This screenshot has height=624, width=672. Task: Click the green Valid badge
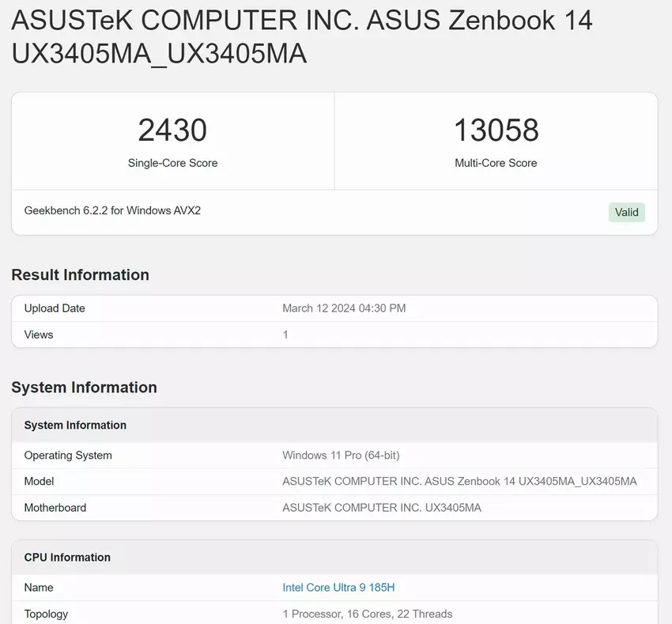(626, 212)
